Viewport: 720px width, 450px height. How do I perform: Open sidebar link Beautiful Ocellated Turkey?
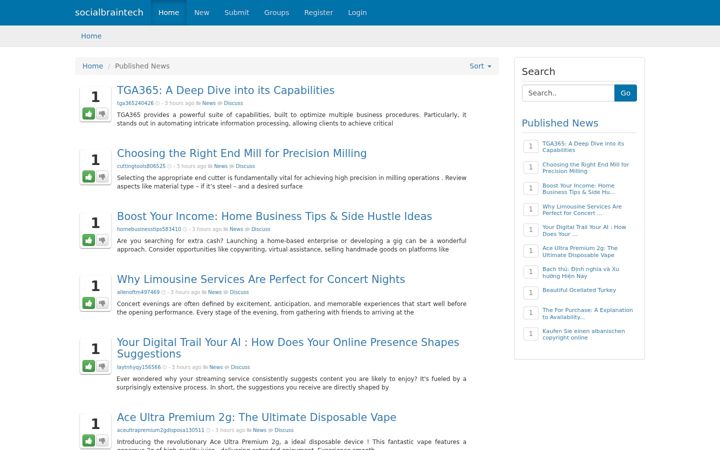tap(579, 290)
